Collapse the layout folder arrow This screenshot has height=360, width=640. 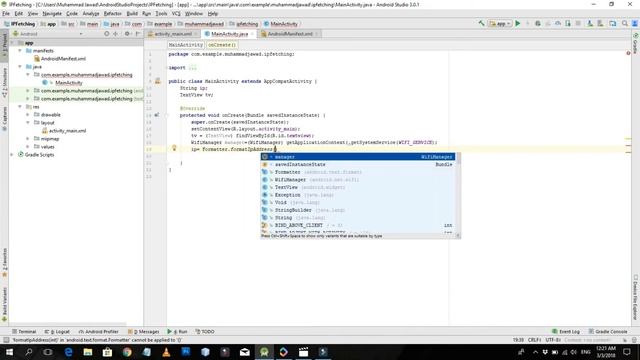tap(28, 122)
